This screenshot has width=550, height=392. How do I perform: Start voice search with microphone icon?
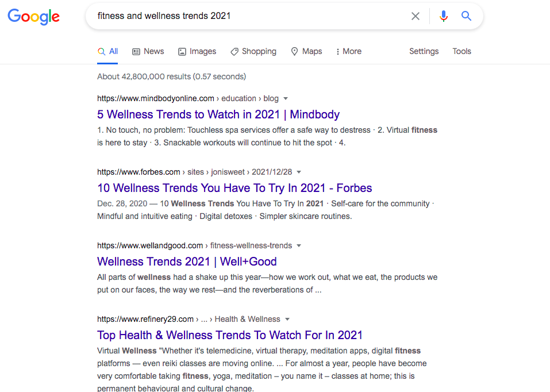[x=443, y=16]
